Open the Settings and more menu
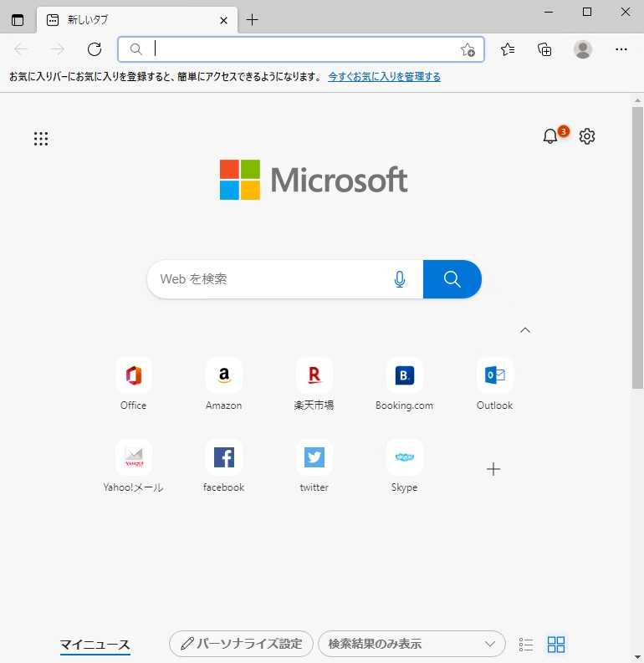644x663 pixels. [621, 49]
